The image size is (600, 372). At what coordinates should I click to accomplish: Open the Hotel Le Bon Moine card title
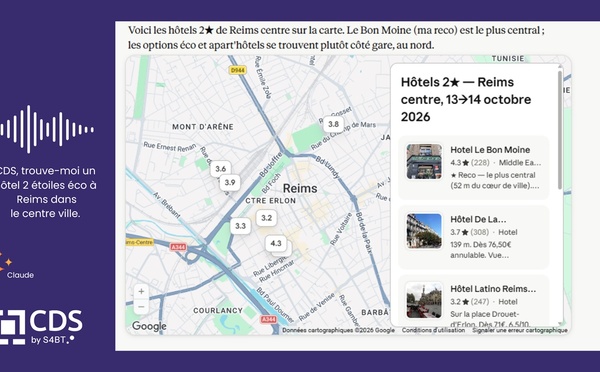point(490,150)
